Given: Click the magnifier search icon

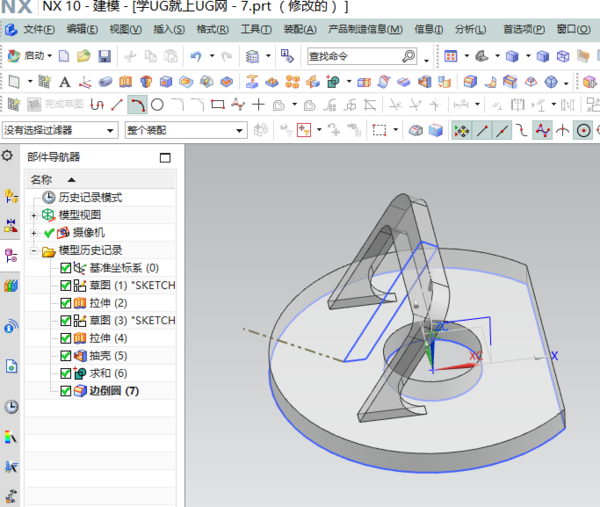Looking at the screenshot, I should [409, 57].
